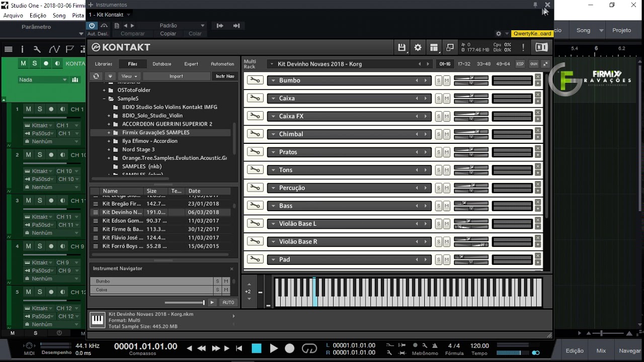Expand the Firmix GravaçõeS SAMPLES folder
Screen dimensions: 644x362
109,133
